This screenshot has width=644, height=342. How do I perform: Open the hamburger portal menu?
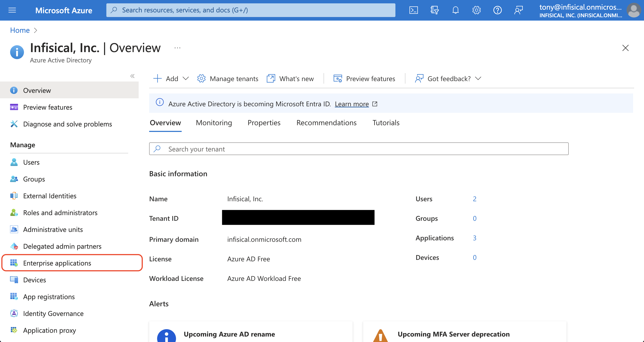pyautogui.click(x=12, y=10)
